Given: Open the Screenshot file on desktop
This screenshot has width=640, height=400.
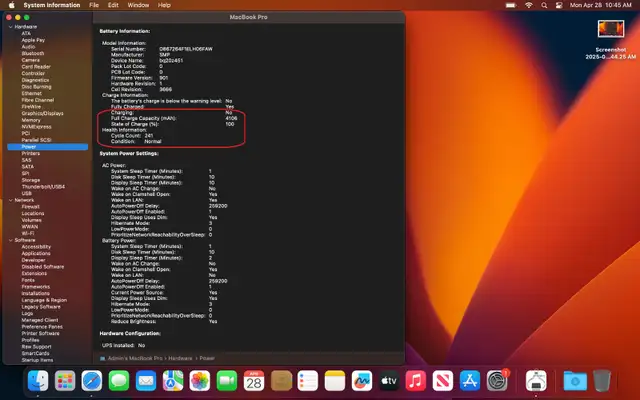Looking at the screenshot, I should pos(611,40).
